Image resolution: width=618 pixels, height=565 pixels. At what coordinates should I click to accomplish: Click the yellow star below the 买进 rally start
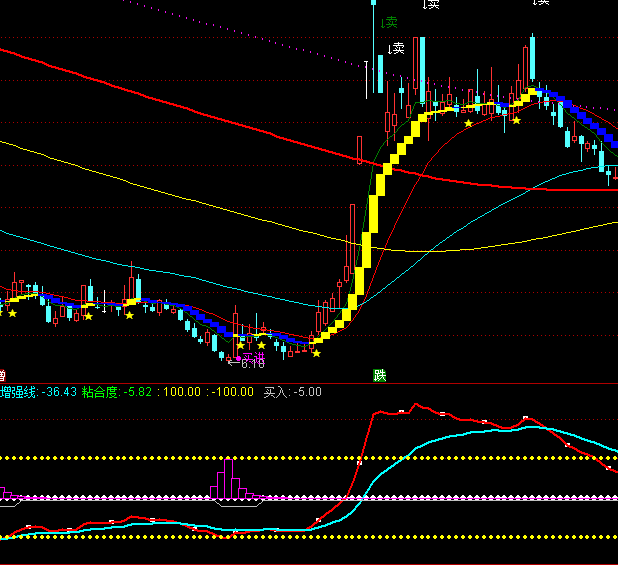(316, 353)
